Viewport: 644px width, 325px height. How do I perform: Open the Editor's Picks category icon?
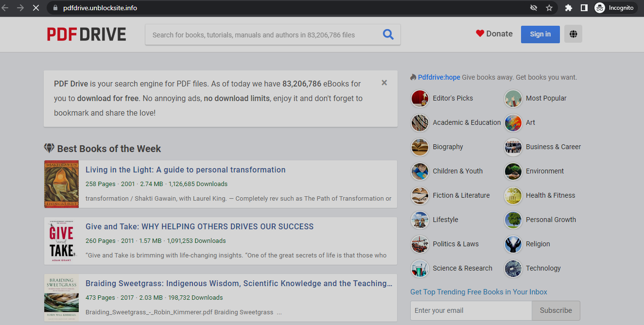419,99
